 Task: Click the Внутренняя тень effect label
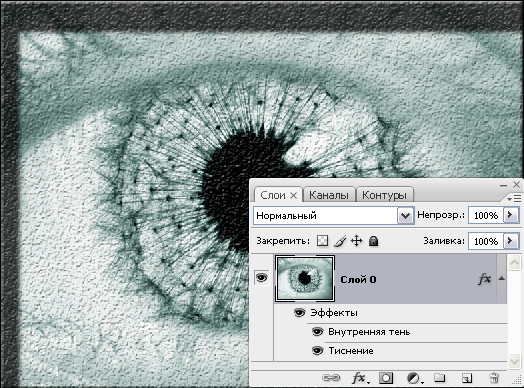(369, 332)
